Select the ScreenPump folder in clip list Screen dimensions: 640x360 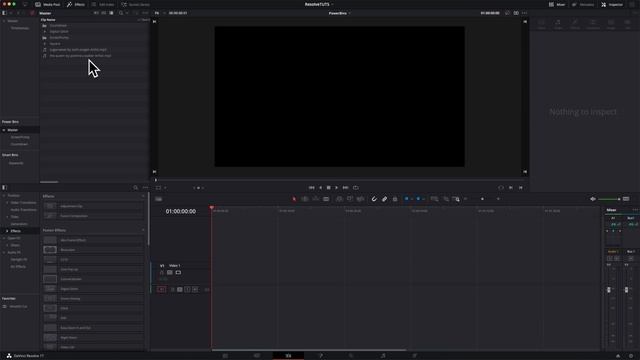coord(59,38)
